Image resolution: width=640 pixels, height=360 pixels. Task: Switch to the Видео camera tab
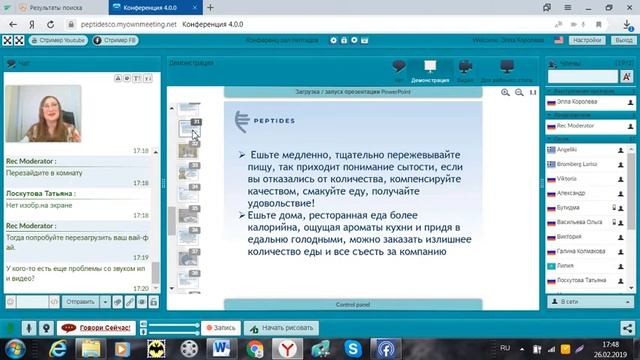[x=465, y=71]
